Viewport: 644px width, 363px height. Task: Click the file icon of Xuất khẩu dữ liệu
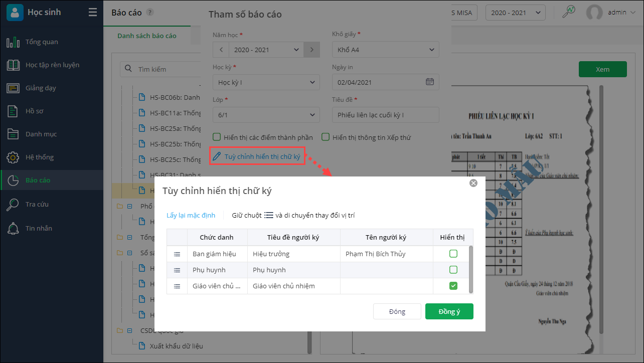(141, 346)
